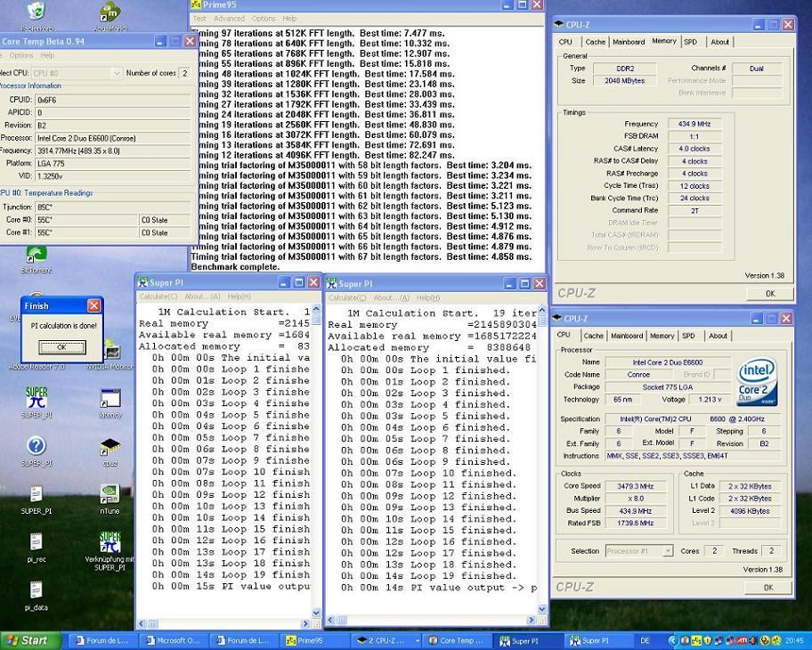This screenshot has width=812, height=650.
Task: Open the Select CPU dropdown in Core Temp
Action: pos(117,74)
